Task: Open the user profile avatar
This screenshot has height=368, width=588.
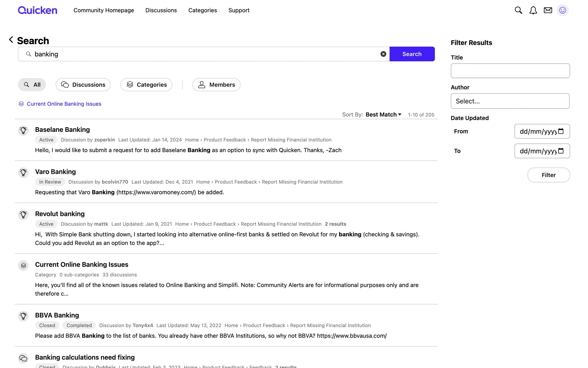Action: click(562, 10)
